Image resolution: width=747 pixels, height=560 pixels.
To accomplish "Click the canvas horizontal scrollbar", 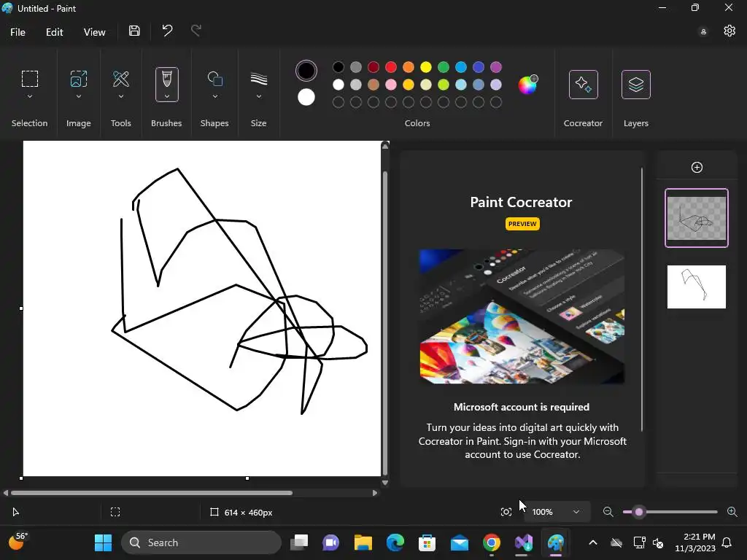I will (152, 493).
